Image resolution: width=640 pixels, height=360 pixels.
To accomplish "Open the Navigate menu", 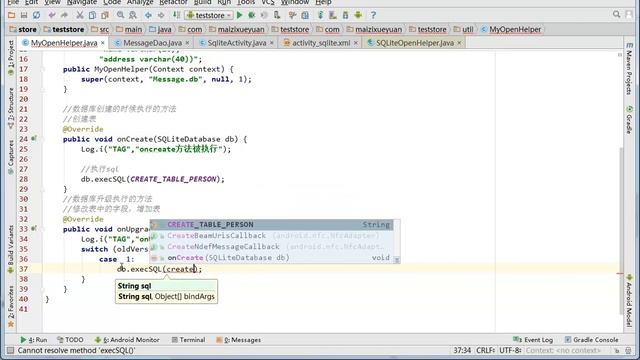I will coord(82,2).
